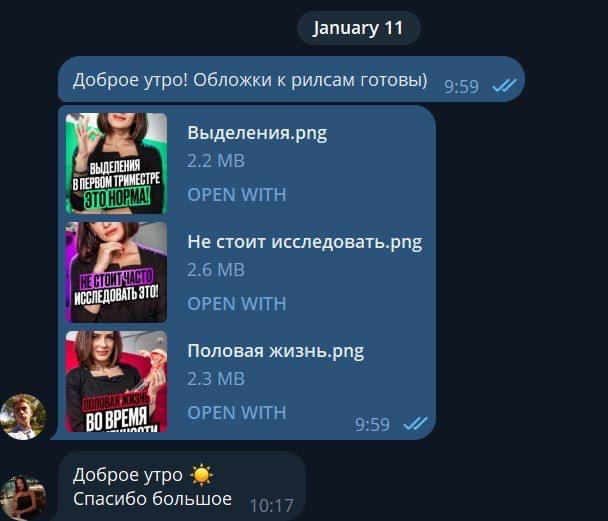Click the 10:17 timestamp on the reply
The image size is (608, 521).
[x=271, y=506]
